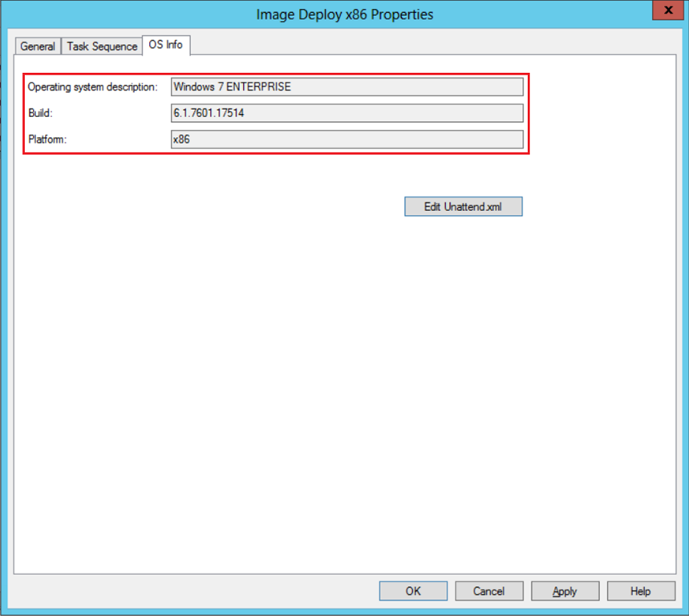
Task: Apply the property changes
Action: [565, 591]
